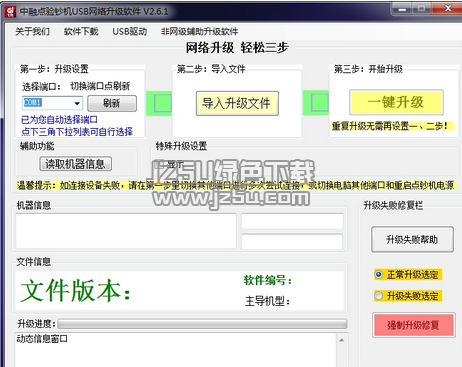Click the 读取机器信息 button
This screenshot has width=462, height=367.
[75, 164]
